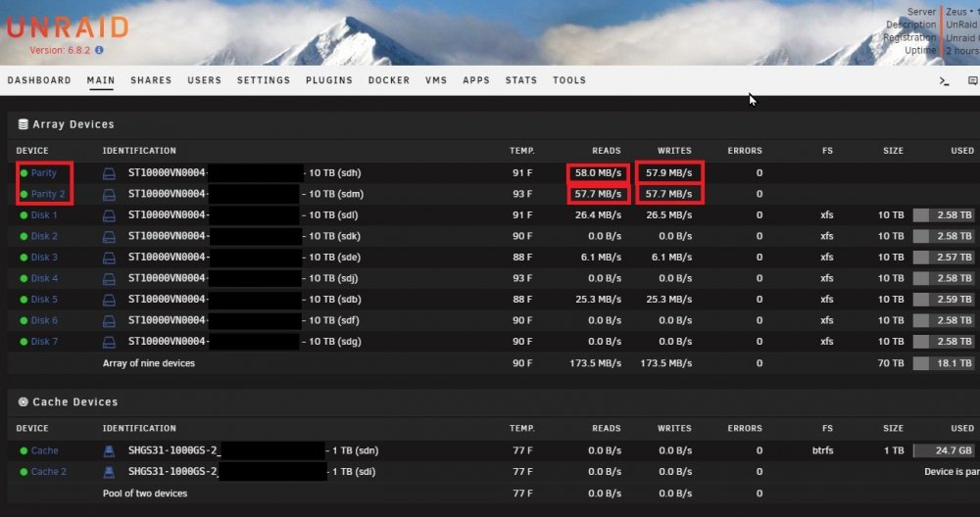Click the Unraid logo

[68, 27]
